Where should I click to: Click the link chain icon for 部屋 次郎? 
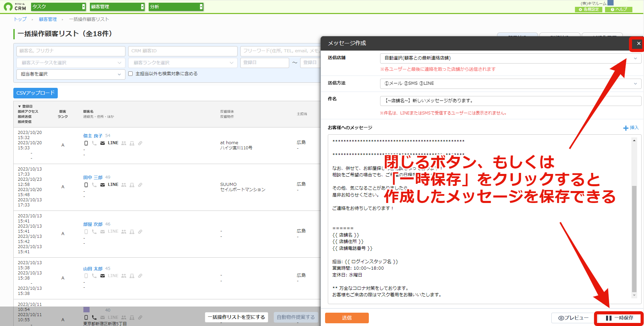tap(140, 232)
